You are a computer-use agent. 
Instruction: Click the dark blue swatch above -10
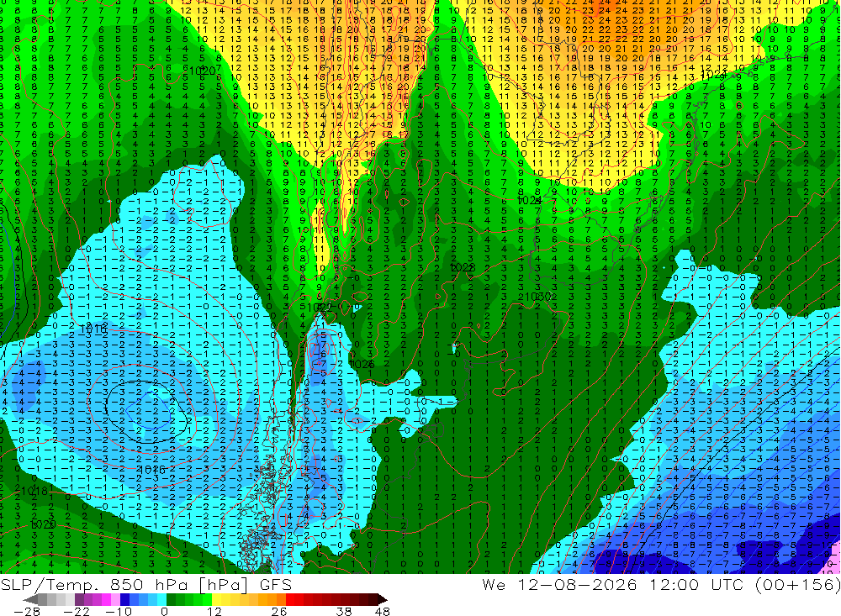tap(124, 599)
